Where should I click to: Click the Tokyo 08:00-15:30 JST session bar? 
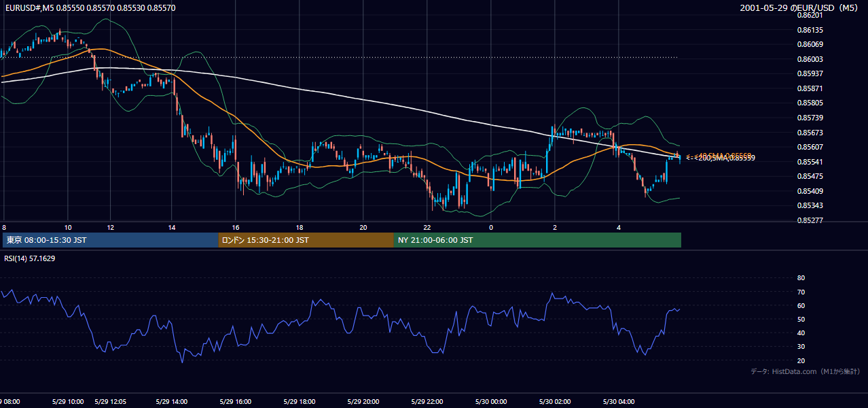pyautogui.click(x=111, y=240)
